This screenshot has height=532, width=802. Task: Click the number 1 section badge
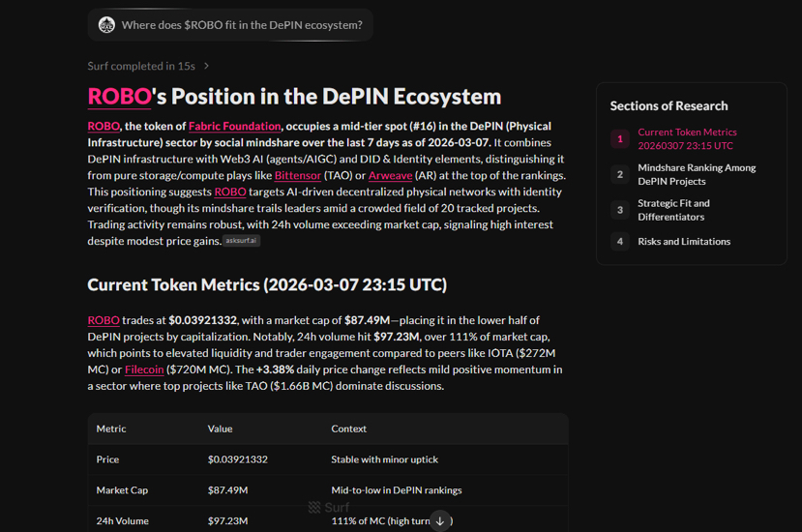(620, 138)
